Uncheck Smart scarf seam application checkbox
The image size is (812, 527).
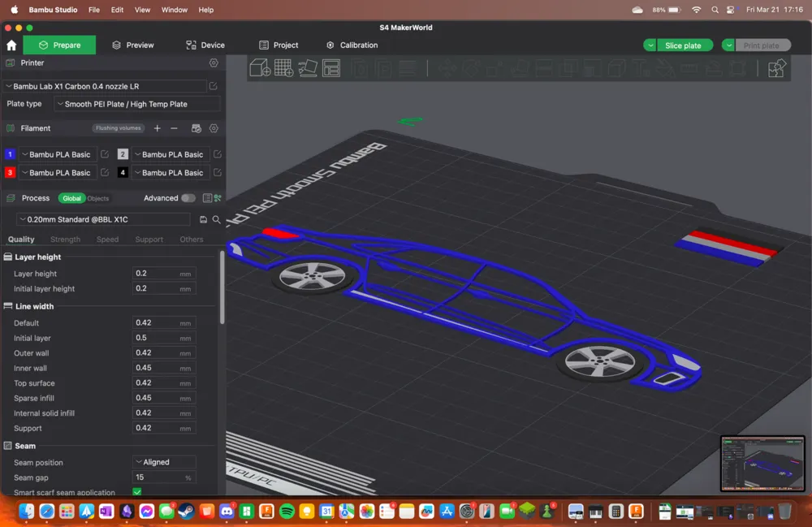tap(137, 492)
